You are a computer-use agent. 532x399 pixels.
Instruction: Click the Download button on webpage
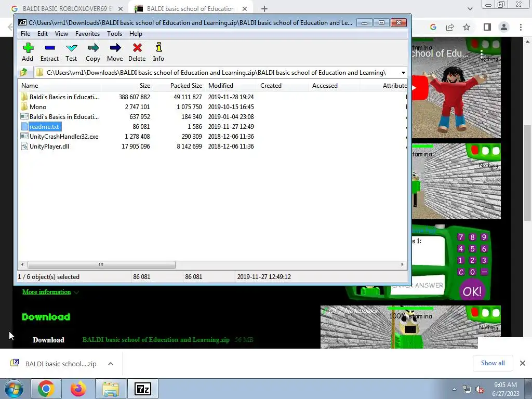pos(48,340)
